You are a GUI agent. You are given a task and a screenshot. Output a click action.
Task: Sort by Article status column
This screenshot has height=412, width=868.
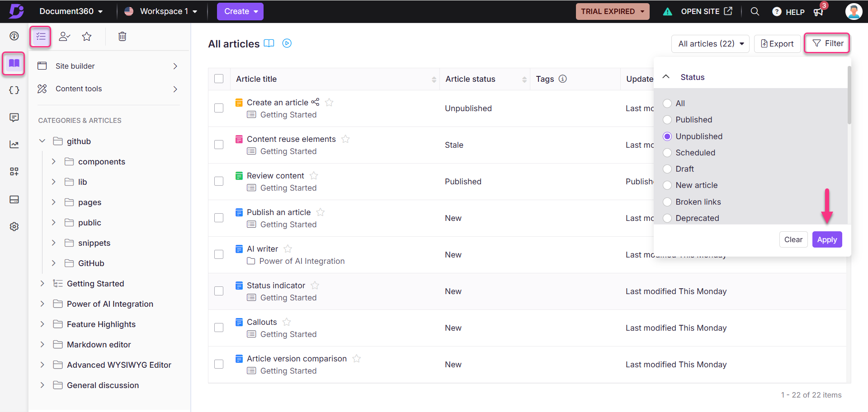[524, 80]
